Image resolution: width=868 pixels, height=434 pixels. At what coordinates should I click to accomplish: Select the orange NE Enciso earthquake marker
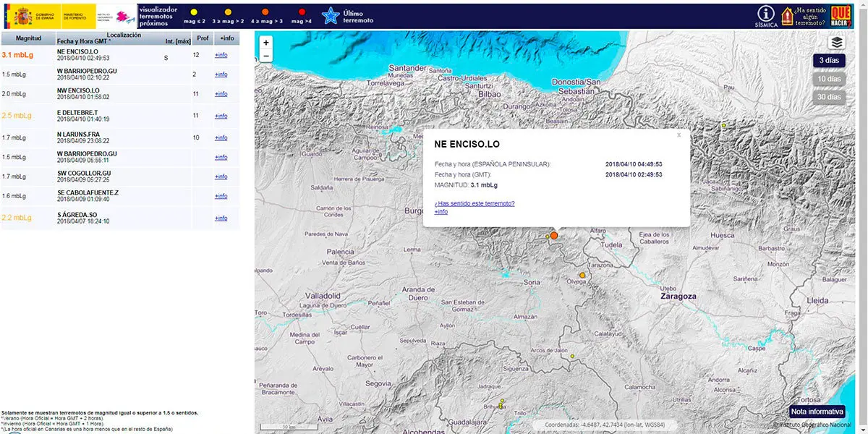coord(554,235)
